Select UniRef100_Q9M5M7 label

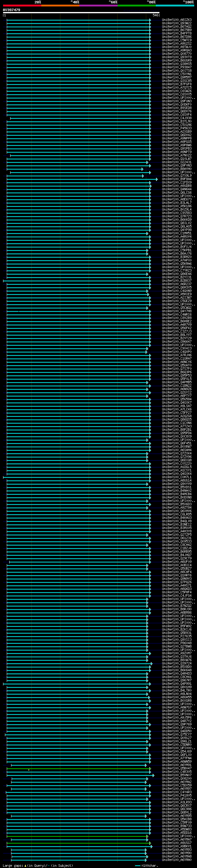[x=176, y=77]
